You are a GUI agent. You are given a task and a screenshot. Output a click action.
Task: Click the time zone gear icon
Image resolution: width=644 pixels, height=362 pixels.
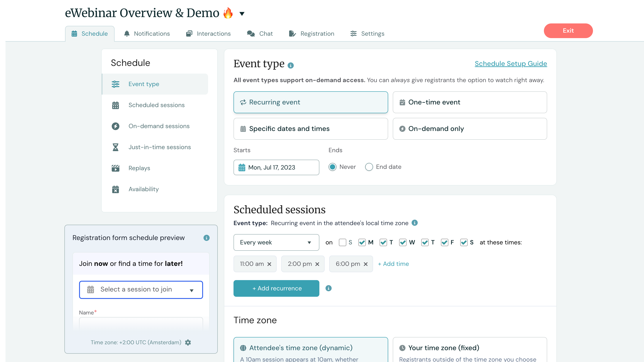coord(188,343)
